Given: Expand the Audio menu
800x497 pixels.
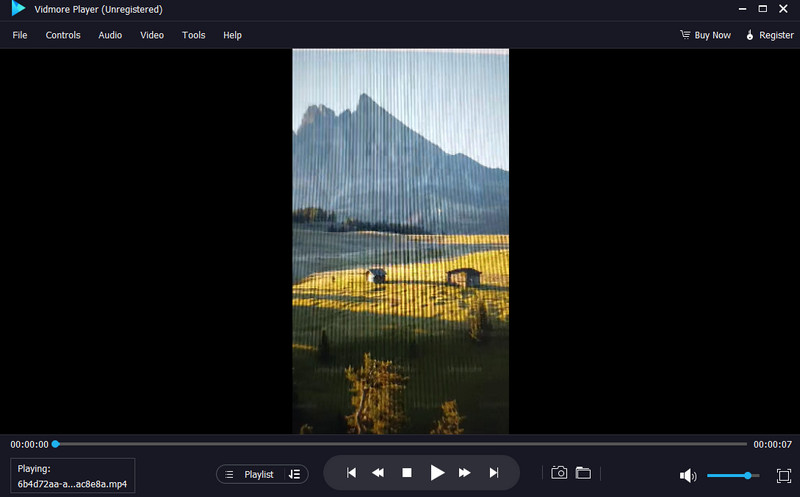Looking at the screenshot, I should coord(110,35).
